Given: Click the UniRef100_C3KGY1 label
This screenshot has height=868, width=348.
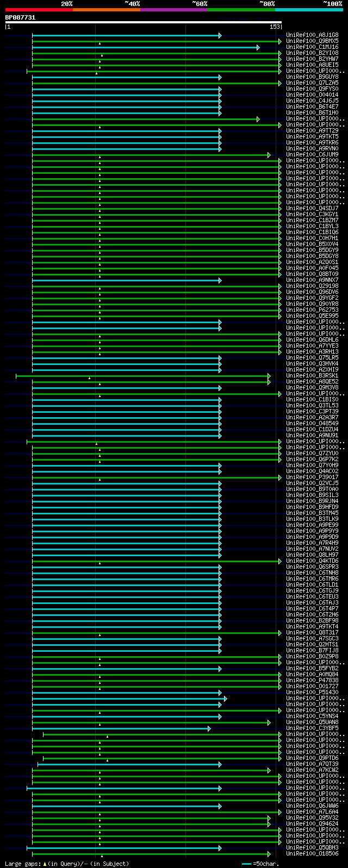Looking at the screenshot, I should 312,215.
